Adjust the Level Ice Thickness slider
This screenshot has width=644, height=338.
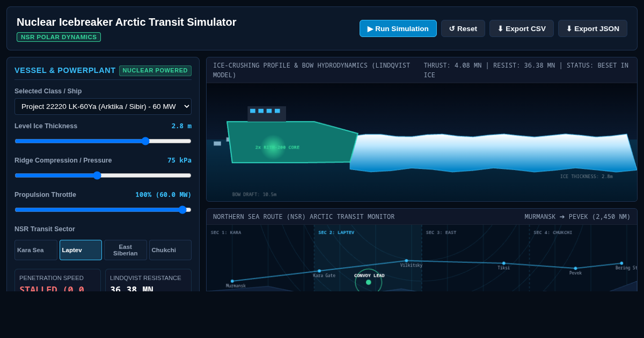click(103, 141)
